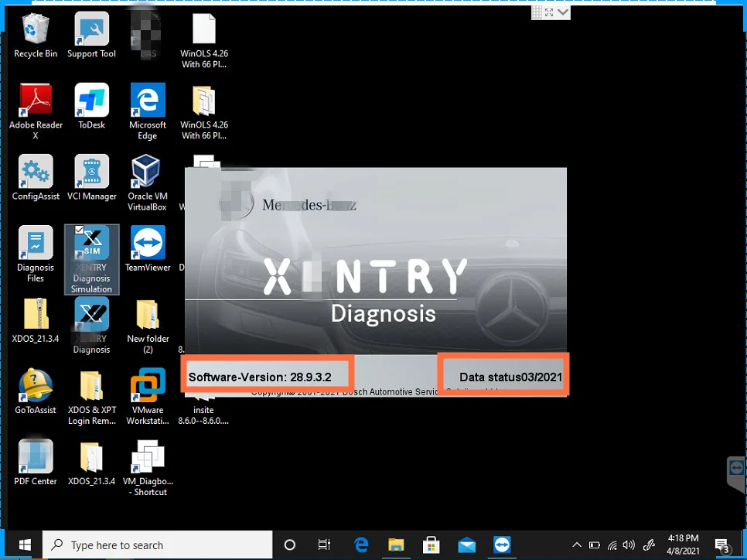Screen dimensions: 747x560
Task: Select the Microsoft Edge desktop shortcut
Action: click(148, 111)
